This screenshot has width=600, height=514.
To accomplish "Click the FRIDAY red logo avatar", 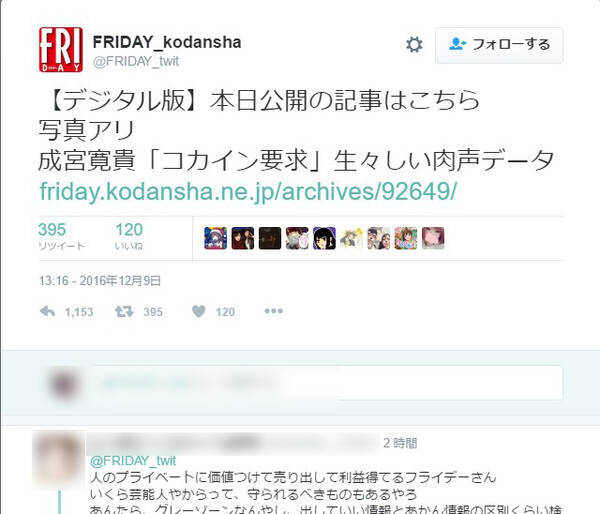I will click(61, 49).
